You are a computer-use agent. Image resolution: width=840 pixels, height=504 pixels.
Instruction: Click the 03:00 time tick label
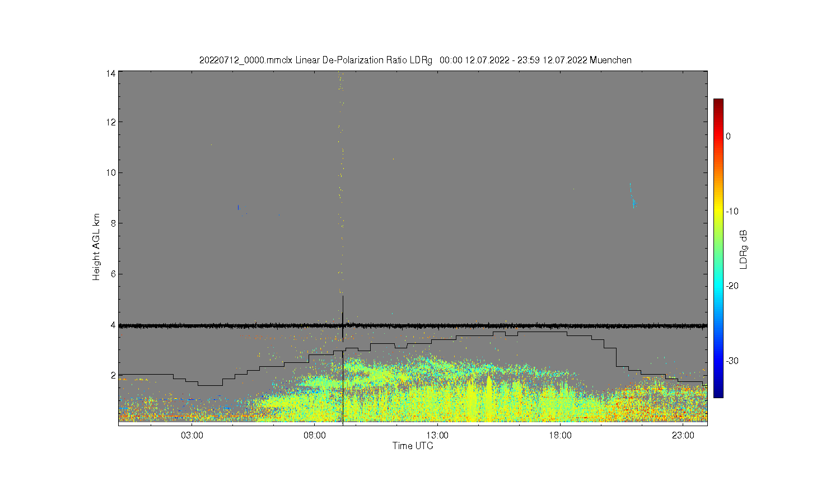pyautogui.click(x=192, y=435)
